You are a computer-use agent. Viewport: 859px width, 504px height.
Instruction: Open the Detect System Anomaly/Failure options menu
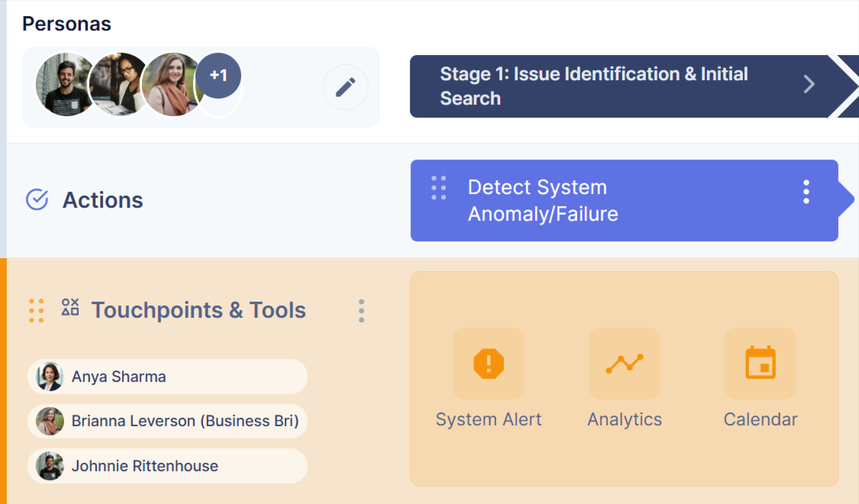[x=806, y=192]
